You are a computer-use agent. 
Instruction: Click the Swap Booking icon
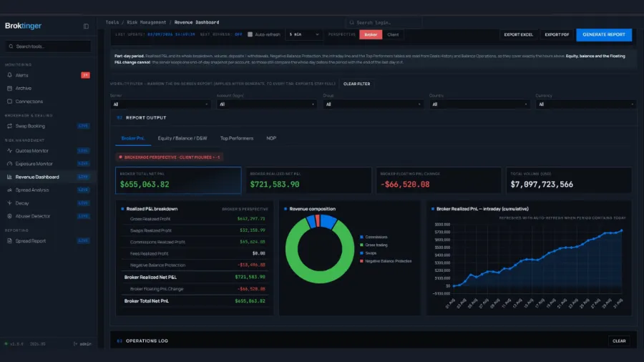(9, 126)
